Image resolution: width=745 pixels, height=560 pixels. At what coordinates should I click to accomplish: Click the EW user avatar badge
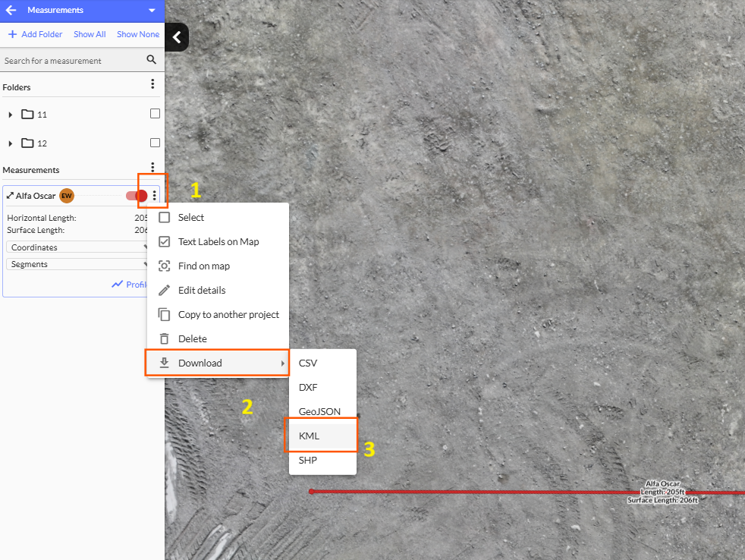67,196
